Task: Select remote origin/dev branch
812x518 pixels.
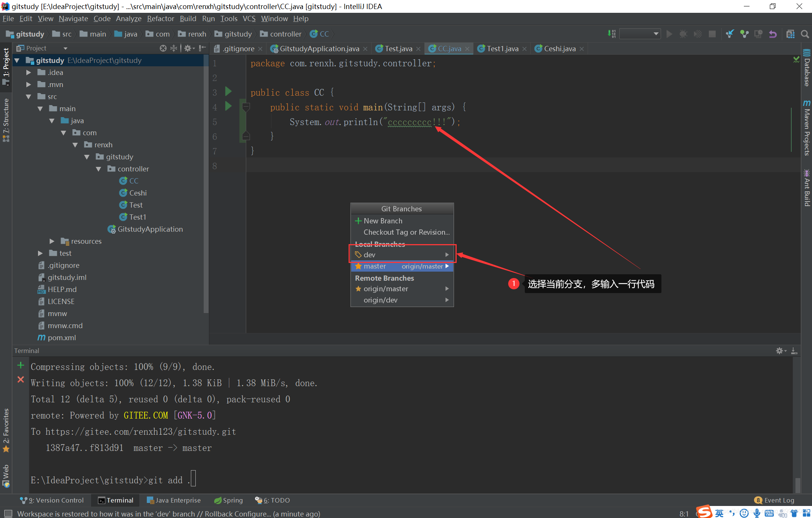Action: point(402,300)
